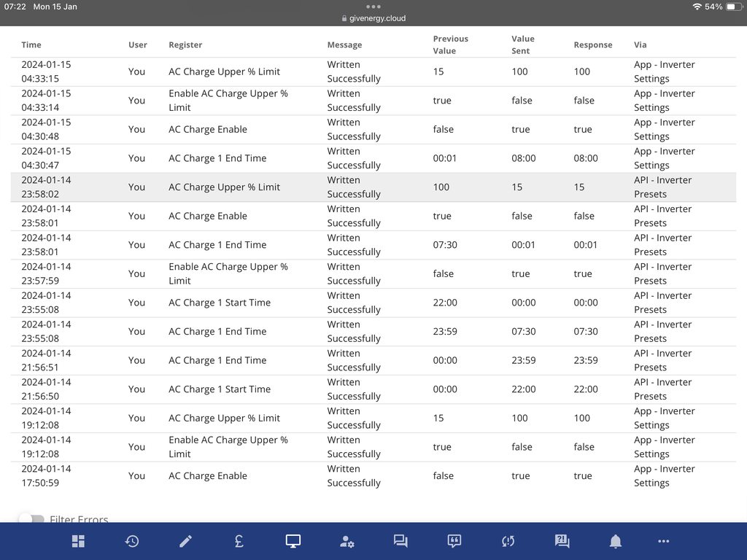
Task: Open the three-dot more menu
Action: point(663,541)
